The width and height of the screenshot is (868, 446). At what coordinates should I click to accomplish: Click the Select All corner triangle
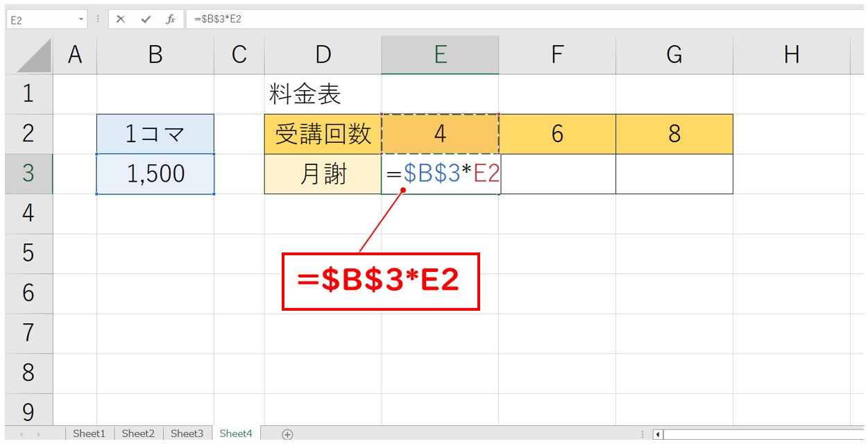34,55
